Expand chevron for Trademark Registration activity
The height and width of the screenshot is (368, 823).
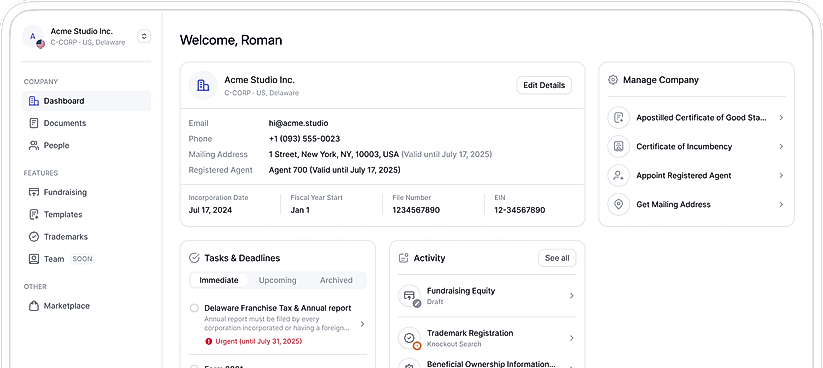point(572,338)
